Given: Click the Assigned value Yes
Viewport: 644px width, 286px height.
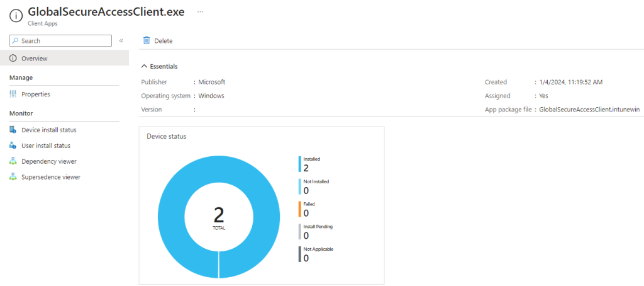Looking at the screenshot, I should (x=543, y=96).
